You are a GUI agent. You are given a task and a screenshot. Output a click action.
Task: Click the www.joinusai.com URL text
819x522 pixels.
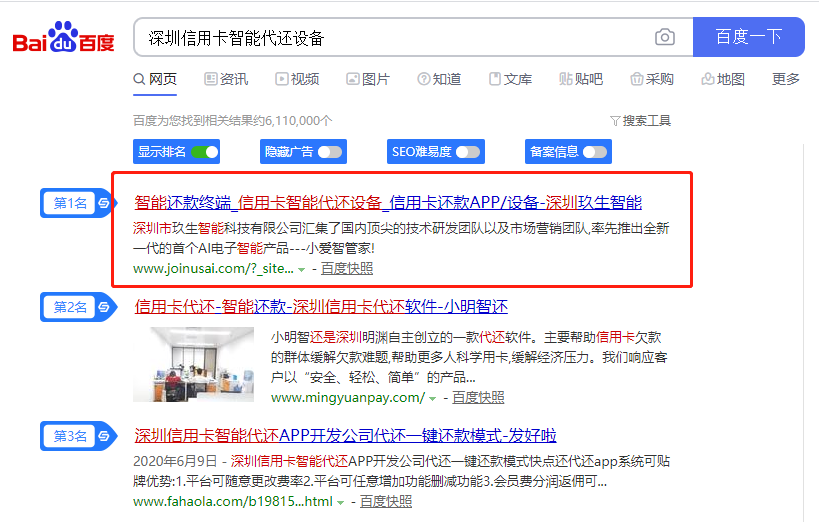tap(213, 269)
